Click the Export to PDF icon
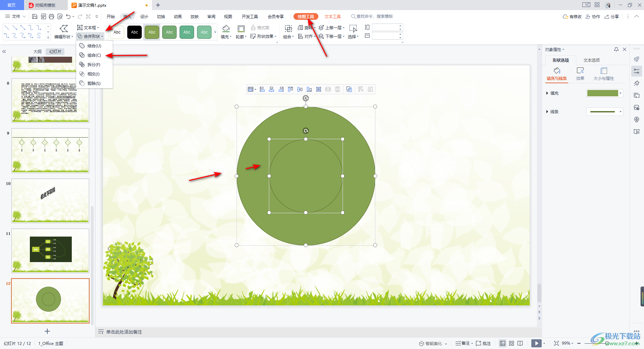This screenshot has width=644, height=349. tap(43, 16)
